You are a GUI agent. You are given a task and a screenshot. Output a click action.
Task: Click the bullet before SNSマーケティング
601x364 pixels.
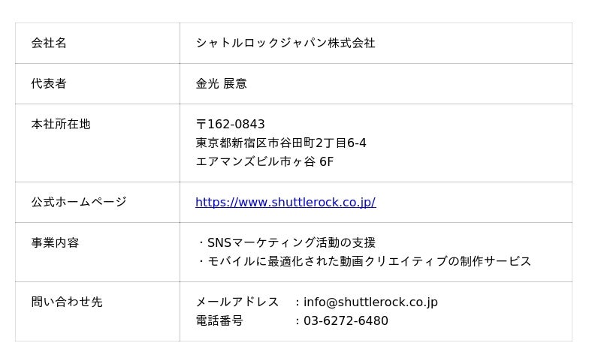tap(201, 242)
